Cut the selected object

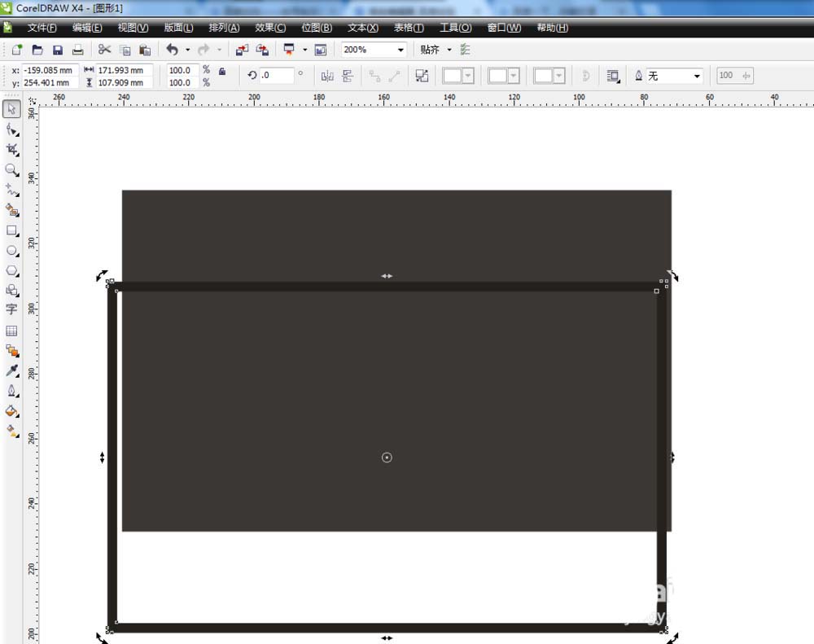click(104, 50)
